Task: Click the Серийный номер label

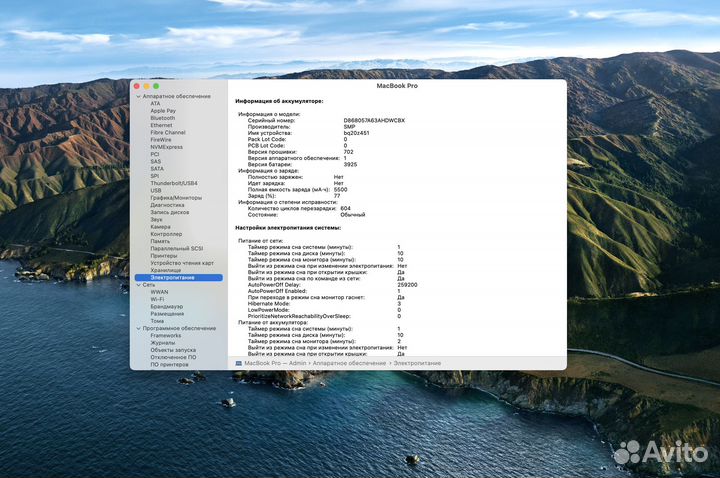Action: click(271, 120)
